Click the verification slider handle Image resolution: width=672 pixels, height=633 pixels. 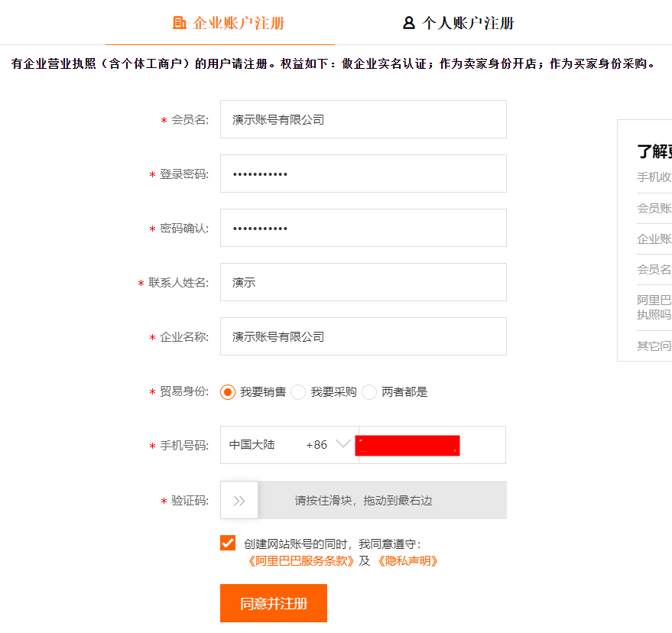pyautogui.click(x=239, y=499)
